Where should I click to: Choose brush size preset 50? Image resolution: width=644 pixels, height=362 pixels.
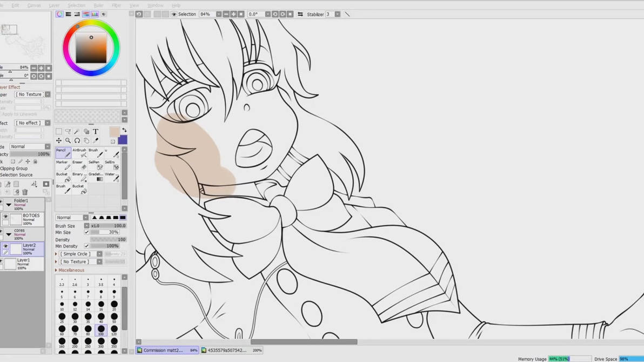(x=114, y=318)
